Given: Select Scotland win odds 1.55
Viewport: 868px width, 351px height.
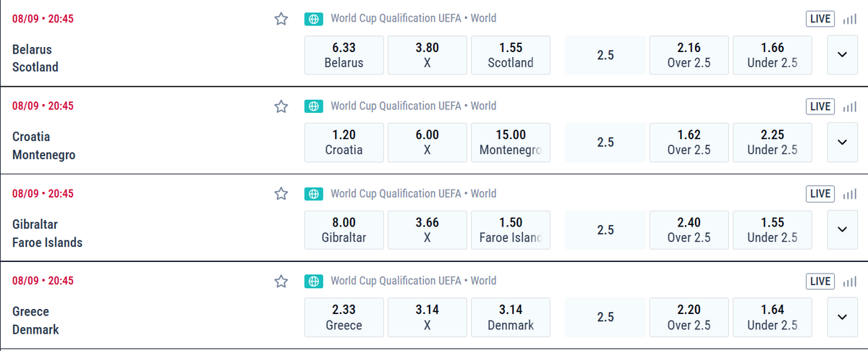Looking at the screenshot, I should coord(511,55).
